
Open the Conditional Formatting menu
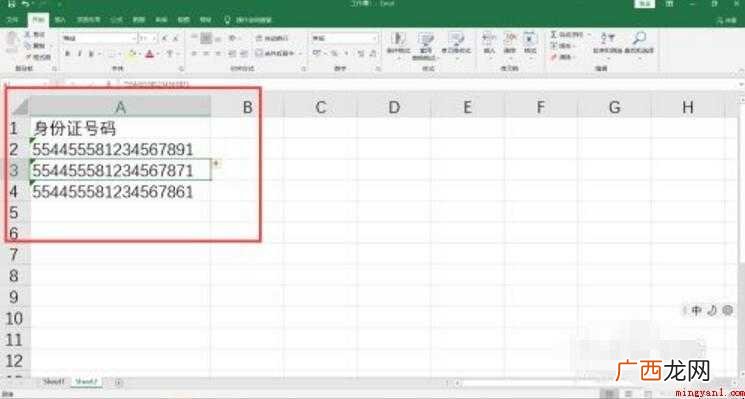tap(398, 45)
